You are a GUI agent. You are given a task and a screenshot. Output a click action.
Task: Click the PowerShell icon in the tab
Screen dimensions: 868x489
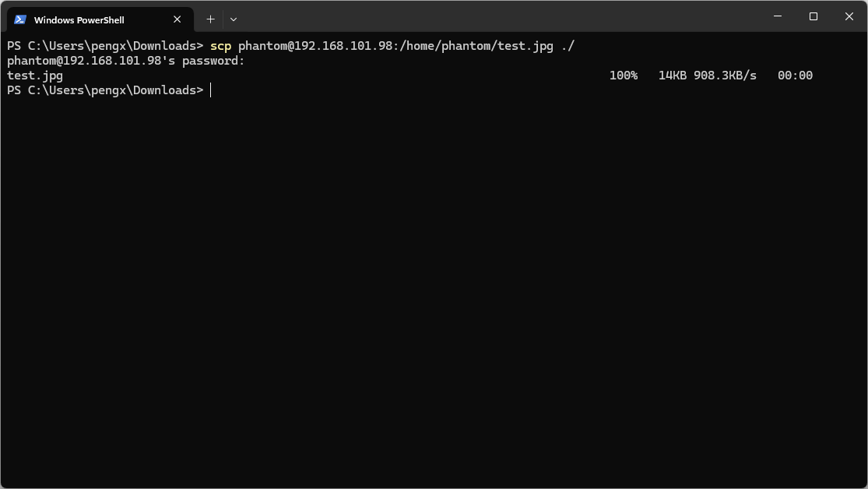20,20
